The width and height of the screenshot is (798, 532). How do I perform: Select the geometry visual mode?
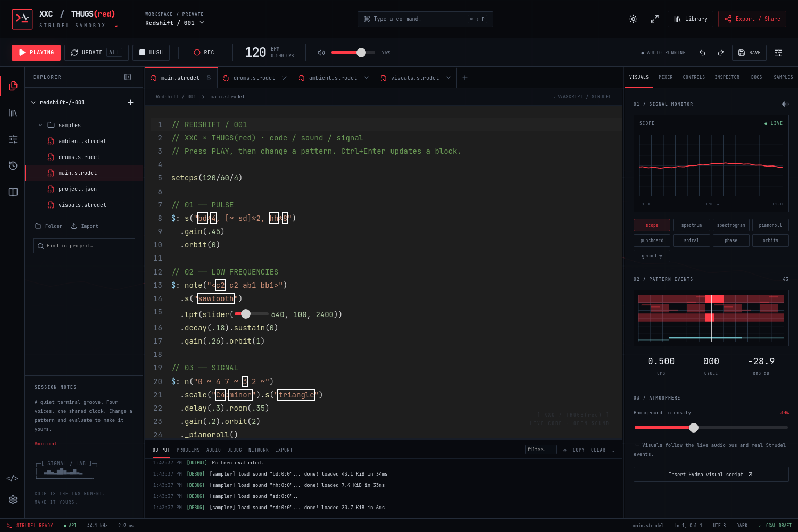click(652, 256)
